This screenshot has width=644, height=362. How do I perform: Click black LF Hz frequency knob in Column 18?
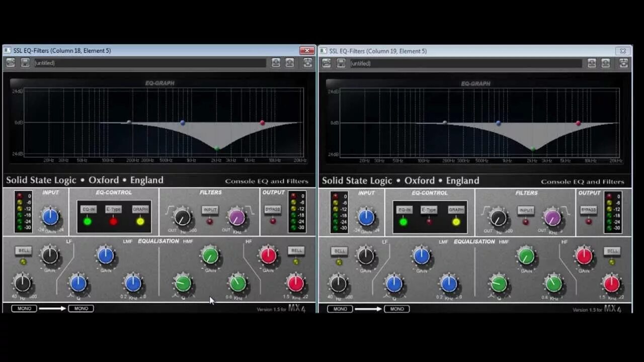23,284
